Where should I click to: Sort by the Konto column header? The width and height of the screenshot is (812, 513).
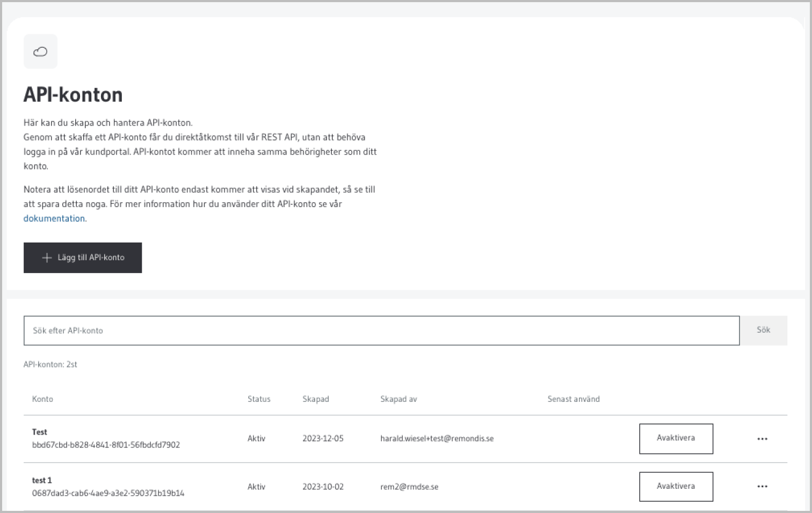pyautogui.click(x=42, y=399)
